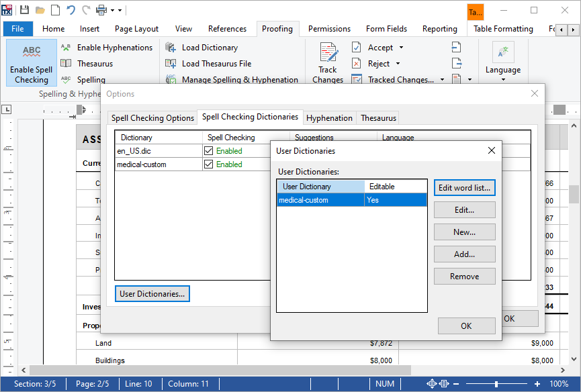Click the Save icon in quick access toolbar
The height and width of the screenshot is (392, 581).
(25, 8)
